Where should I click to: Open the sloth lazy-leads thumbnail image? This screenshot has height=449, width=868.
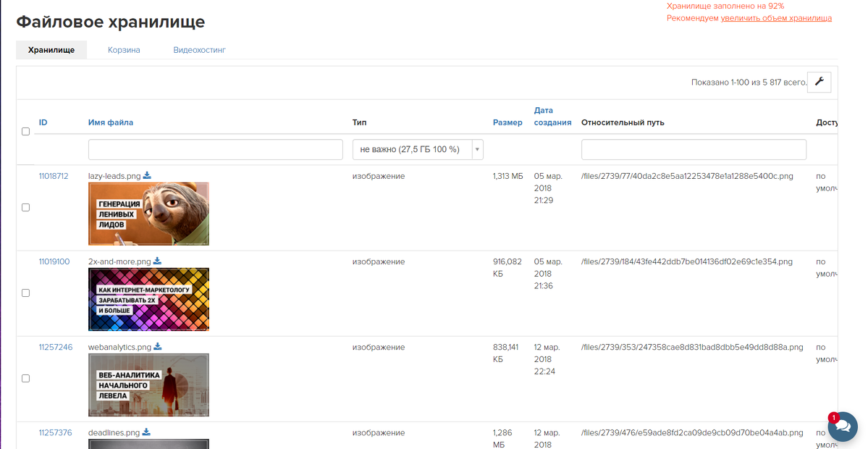148,214
